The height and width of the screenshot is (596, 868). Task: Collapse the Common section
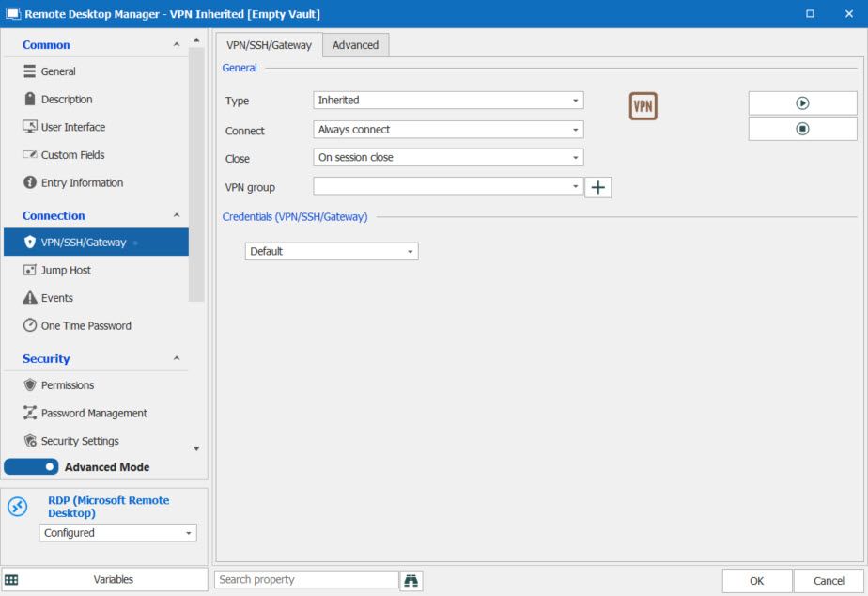pyautogui.click(x=177, y=45)
